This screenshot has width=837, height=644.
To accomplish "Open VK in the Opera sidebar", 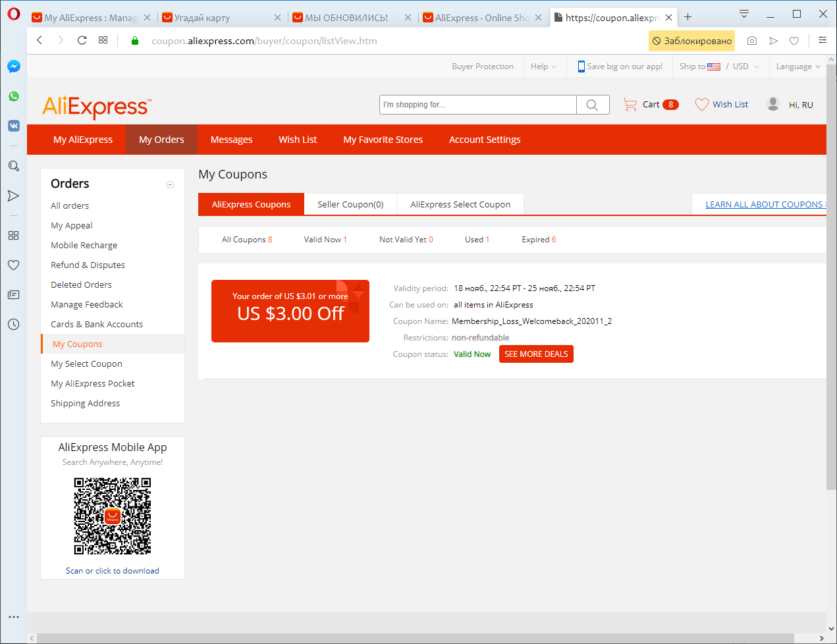I will (x=14, y=126).
